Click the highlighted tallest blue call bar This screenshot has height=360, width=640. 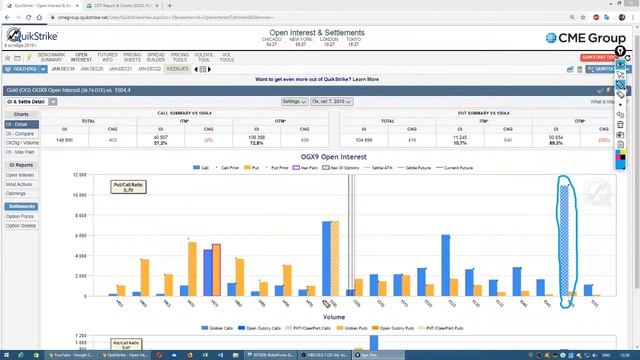(x=564, y=241)
